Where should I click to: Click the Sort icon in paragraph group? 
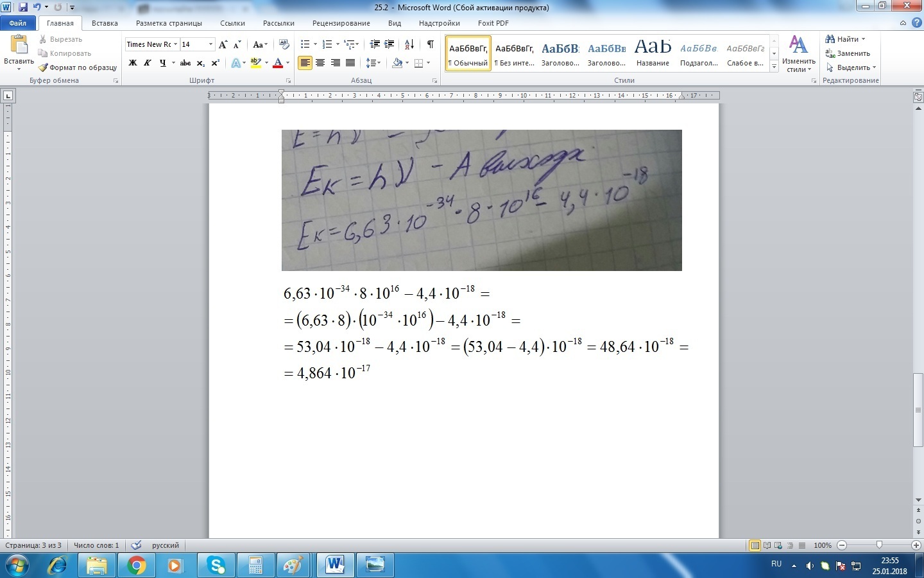pyautogui.click(x=409, y=44)
